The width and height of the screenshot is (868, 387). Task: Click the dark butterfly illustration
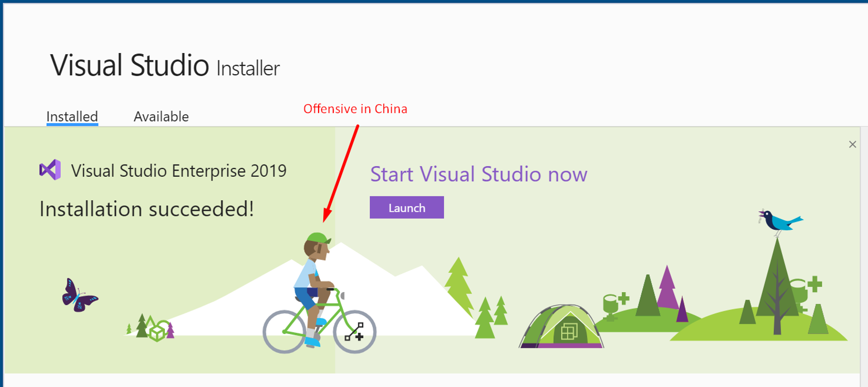pyautogui.click(x=79, y=295)
